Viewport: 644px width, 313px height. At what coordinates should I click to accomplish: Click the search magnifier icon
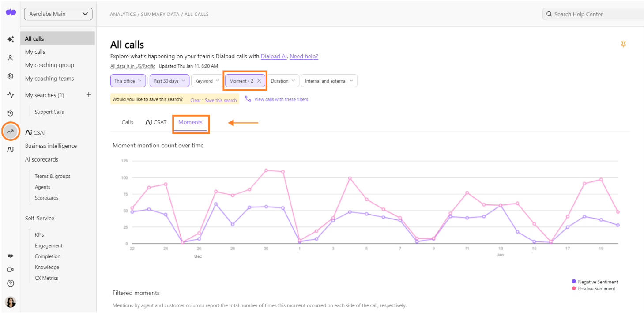tap(549, 14)
